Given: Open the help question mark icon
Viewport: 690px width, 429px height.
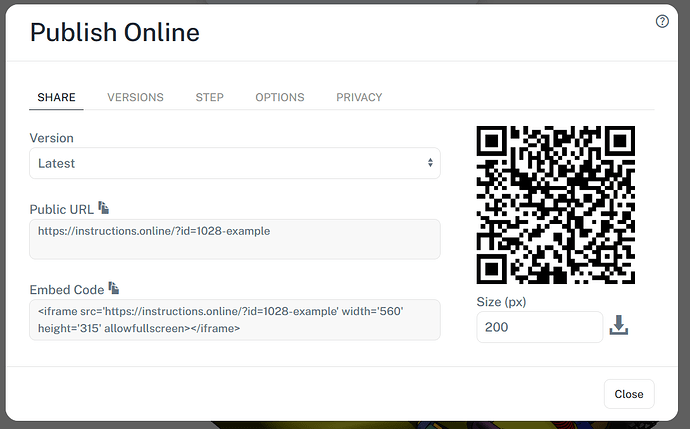Looking at the screenshot, I should [x=662, y=21].
